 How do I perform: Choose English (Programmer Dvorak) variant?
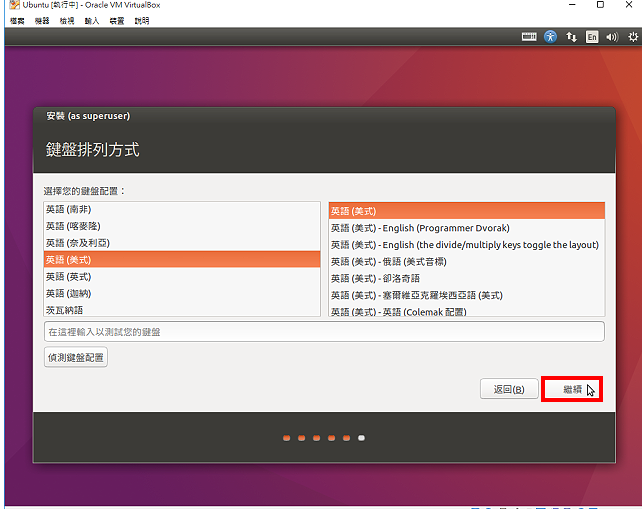click(x=467, y=228)
